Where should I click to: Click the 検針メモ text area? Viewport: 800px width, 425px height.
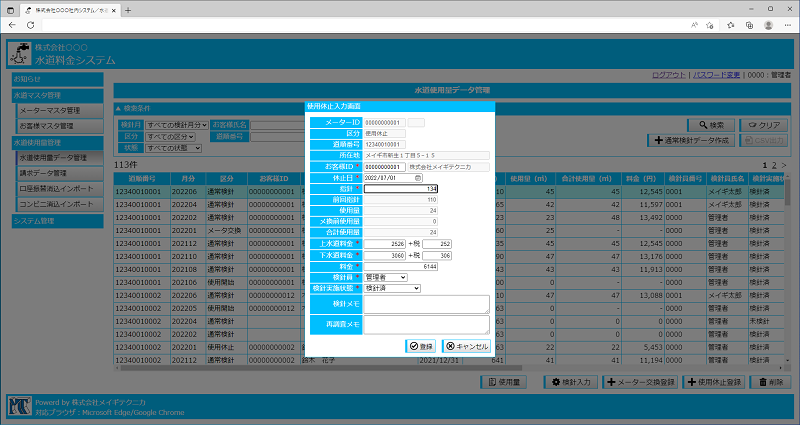click(426, 304)
